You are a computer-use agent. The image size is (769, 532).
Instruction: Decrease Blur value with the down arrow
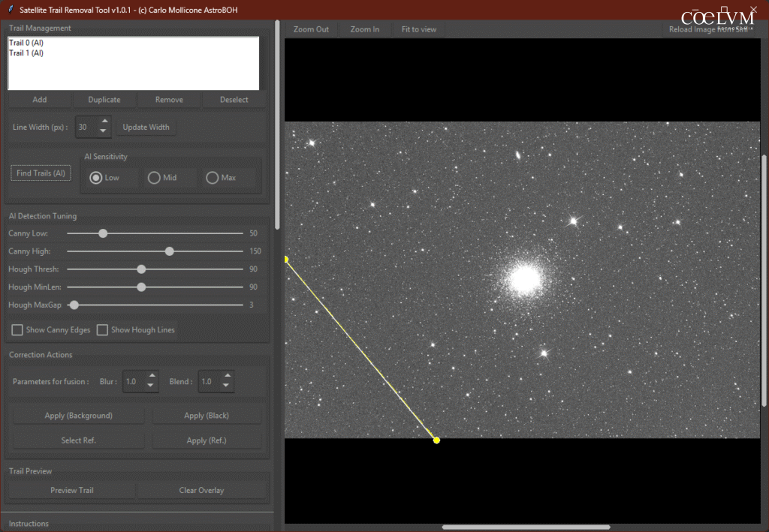151,386
